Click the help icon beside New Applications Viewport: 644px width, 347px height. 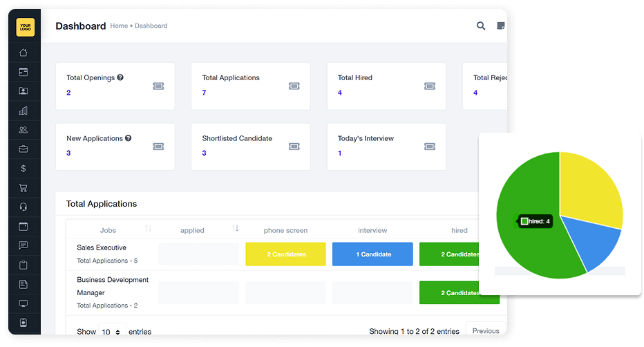[x=129, y=138]
